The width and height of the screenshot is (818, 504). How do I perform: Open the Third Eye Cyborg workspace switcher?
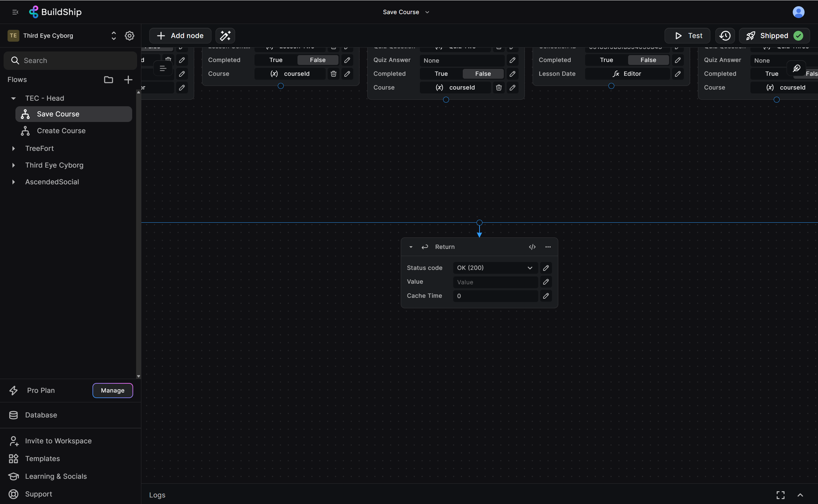point(114,36)
